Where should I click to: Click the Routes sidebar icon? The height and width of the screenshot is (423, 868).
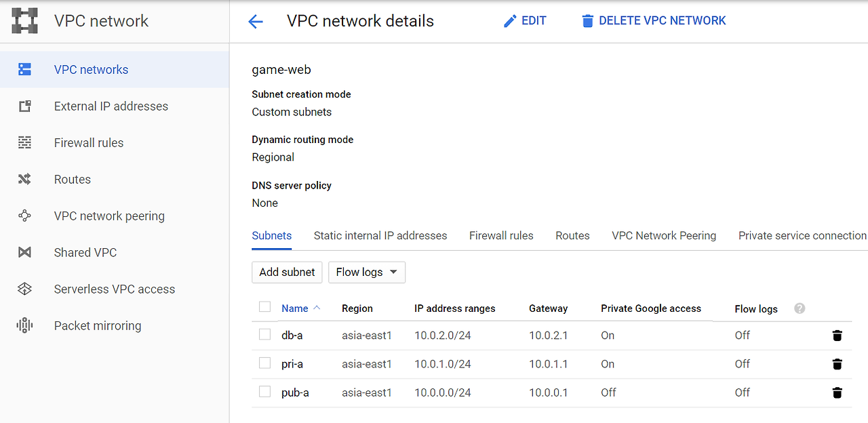pos(25,179)
